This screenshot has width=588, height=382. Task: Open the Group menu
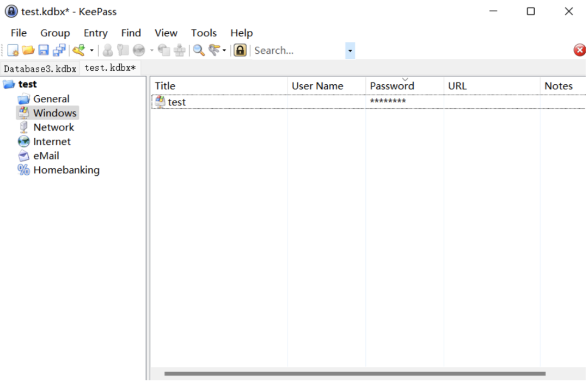(x=55, y=33)
